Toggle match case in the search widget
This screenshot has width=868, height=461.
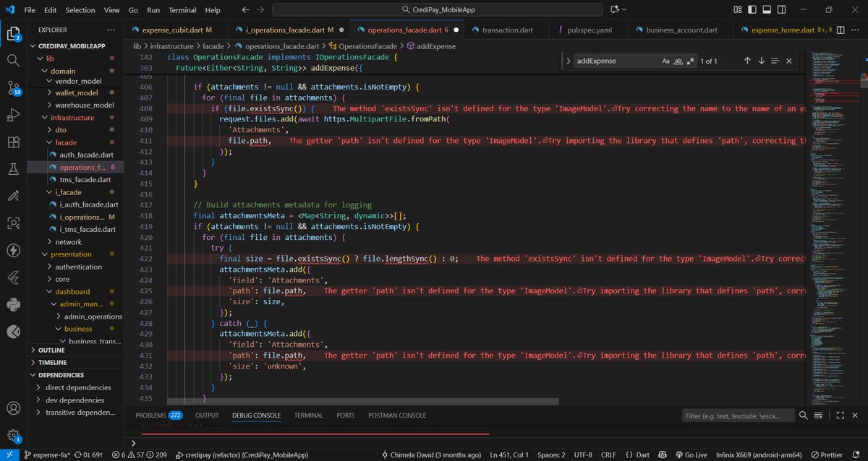[x=665, y=61]
